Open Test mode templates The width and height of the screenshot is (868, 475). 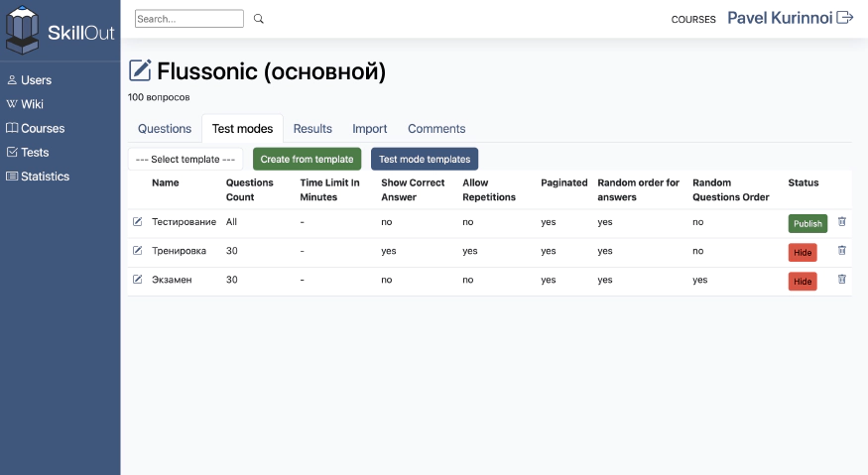(x=425, y=159)
